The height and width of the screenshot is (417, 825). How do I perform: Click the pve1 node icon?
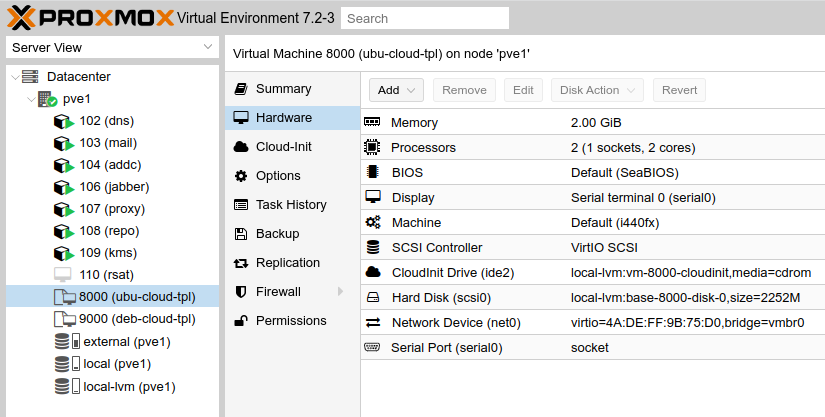(47, 99)
